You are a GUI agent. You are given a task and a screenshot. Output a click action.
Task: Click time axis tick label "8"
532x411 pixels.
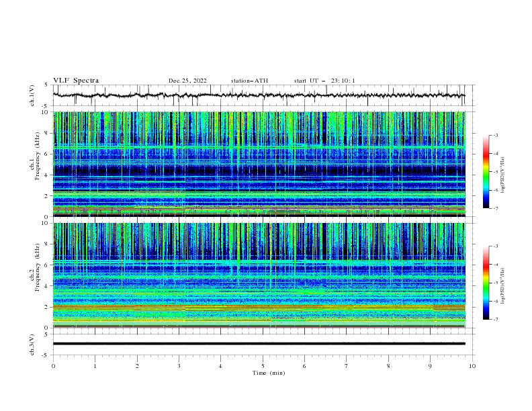point(388,366)
